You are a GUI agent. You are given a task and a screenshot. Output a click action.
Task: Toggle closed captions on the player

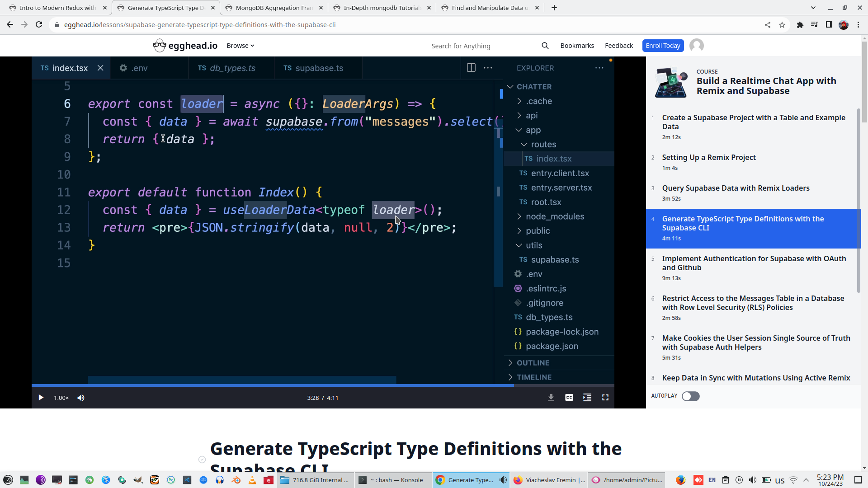(569, 398)
